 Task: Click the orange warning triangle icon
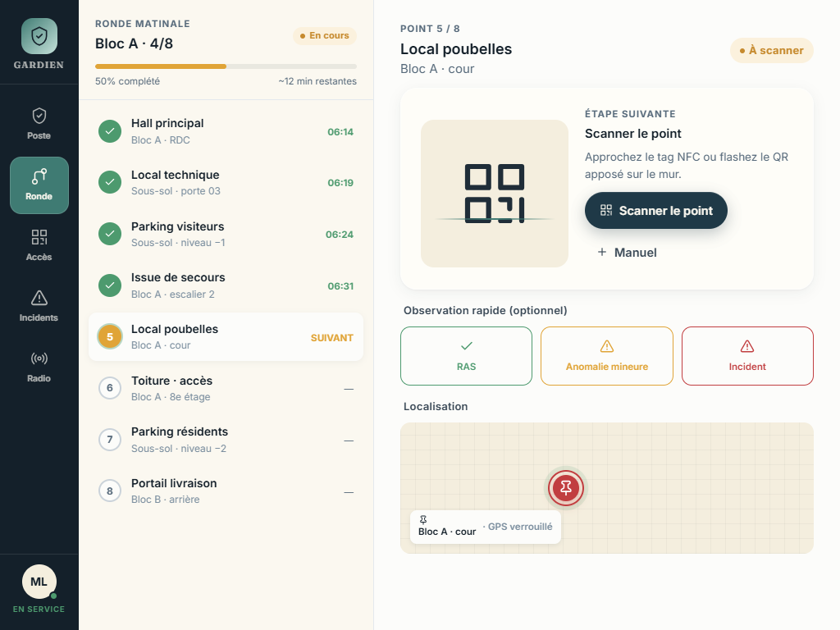607,346
